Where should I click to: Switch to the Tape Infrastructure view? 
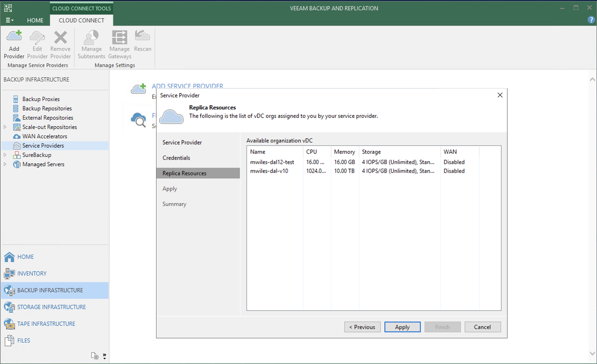tap(46, 324)
